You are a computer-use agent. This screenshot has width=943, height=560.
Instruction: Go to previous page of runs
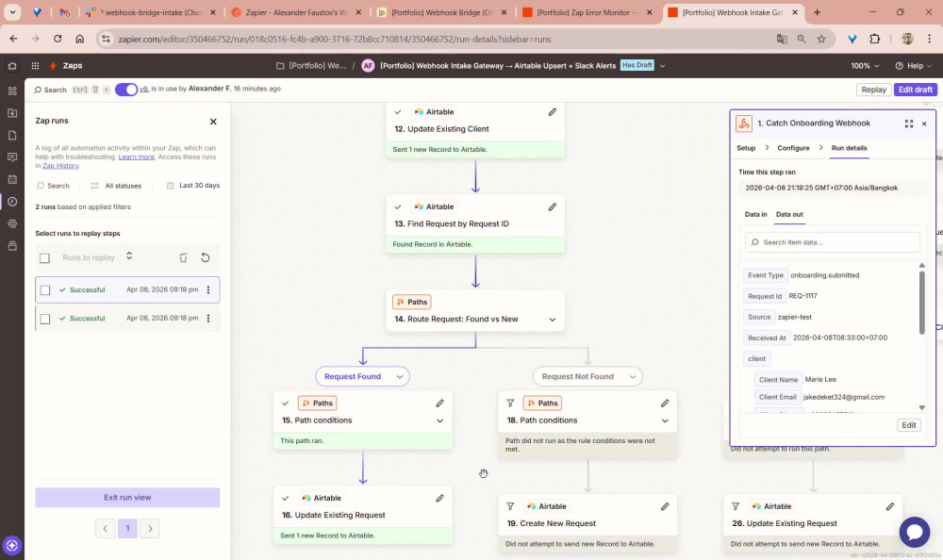click(x=106, y=529)
